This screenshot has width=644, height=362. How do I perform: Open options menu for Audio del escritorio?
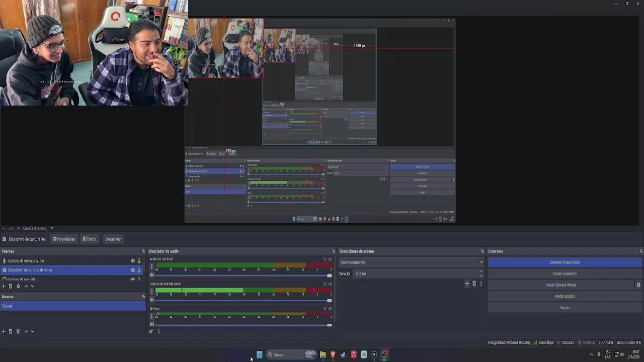[x=152, y=266]
